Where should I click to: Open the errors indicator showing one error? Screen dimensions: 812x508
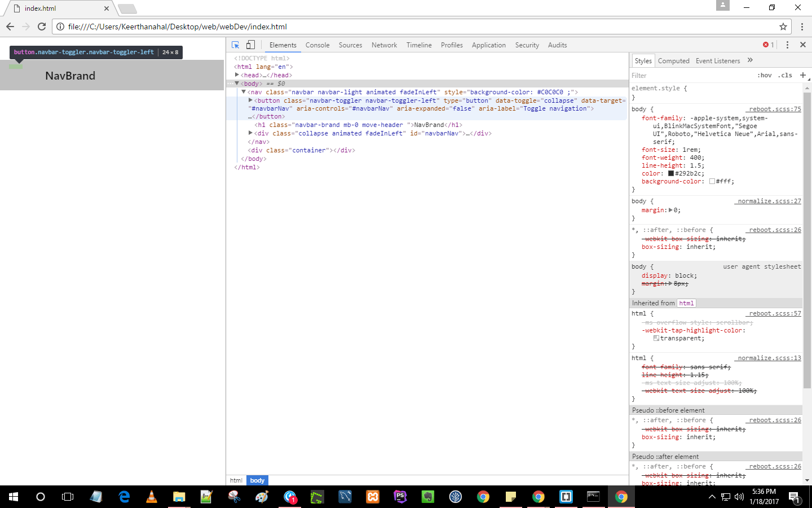766,45
